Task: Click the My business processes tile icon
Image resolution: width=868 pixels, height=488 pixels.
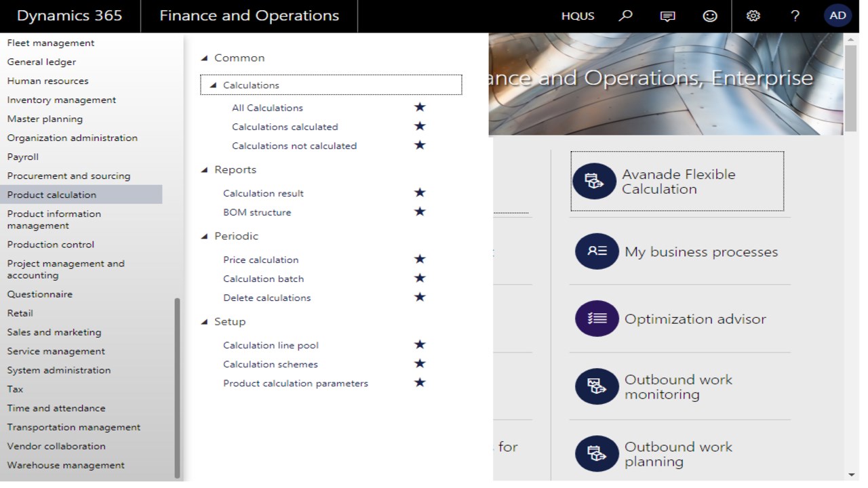Action: tap(597, 251)
